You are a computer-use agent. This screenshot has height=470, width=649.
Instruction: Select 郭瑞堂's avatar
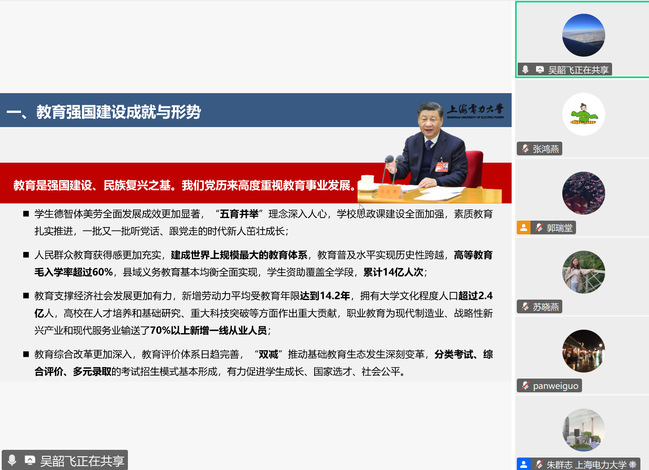click(582, 192)
